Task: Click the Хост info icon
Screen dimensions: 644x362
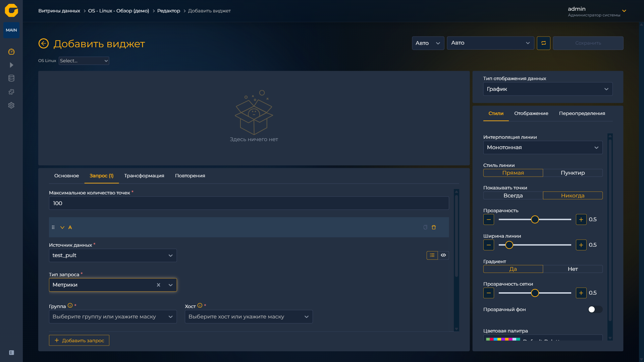Action: pos(200,306)
